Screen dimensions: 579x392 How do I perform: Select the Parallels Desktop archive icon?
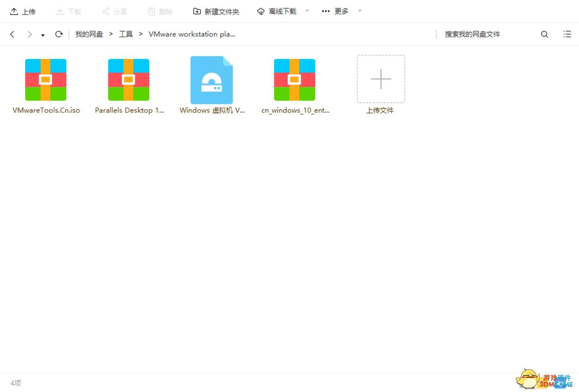129,80
